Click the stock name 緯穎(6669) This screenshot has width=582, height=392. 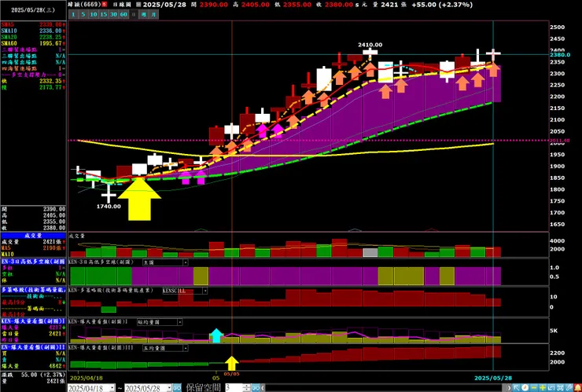[85, 5]
